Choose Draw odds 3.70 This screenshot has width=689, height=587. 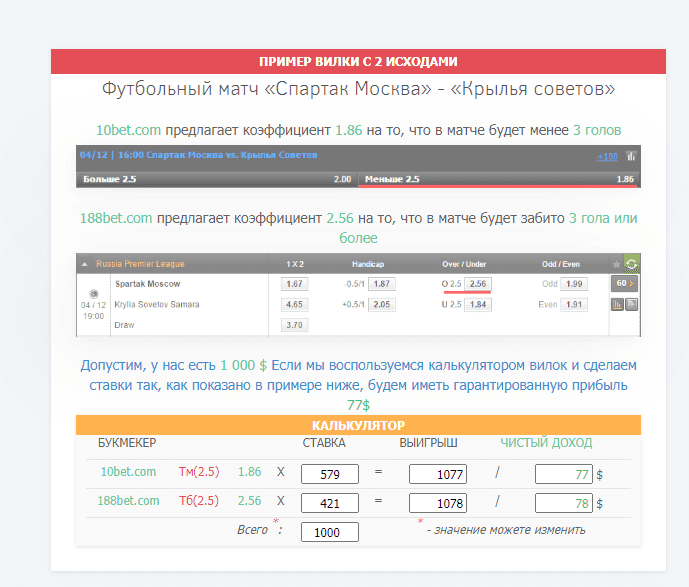(295, 325)
